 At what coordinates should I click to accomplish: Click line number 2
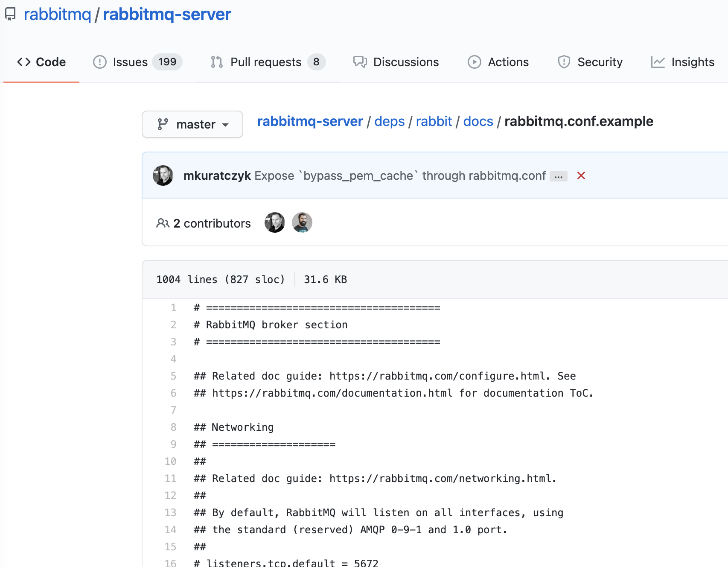[173, 324]
